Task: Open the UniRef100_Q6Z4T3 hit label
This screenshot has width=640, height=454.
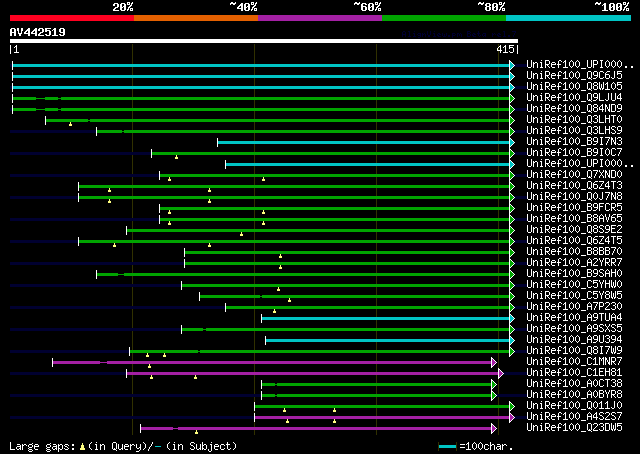Action: pos(574,186)
